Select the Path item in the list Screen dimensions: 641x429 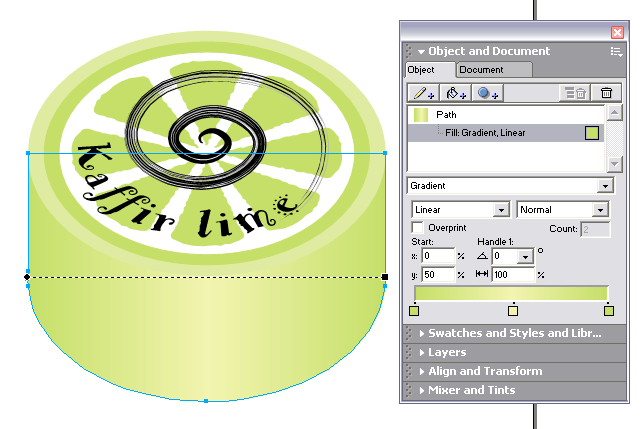(x=506, y=115)
